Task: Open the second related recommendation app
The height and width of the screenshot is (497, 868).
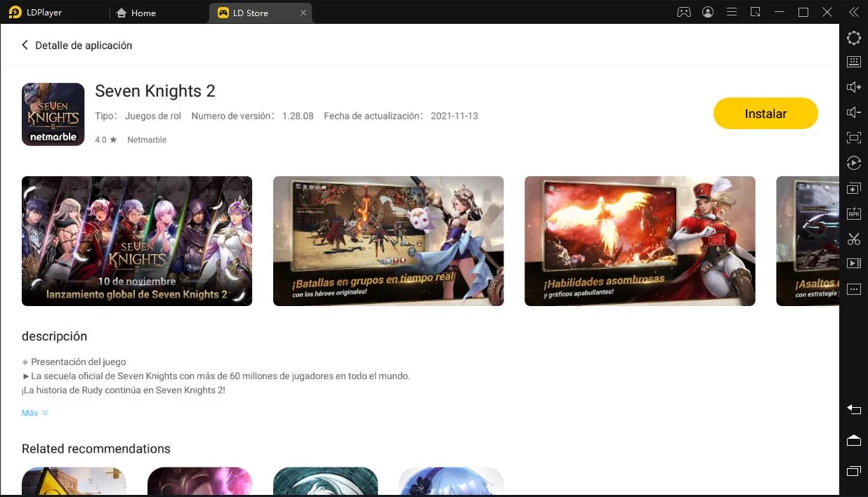Action: pos(199,482)
